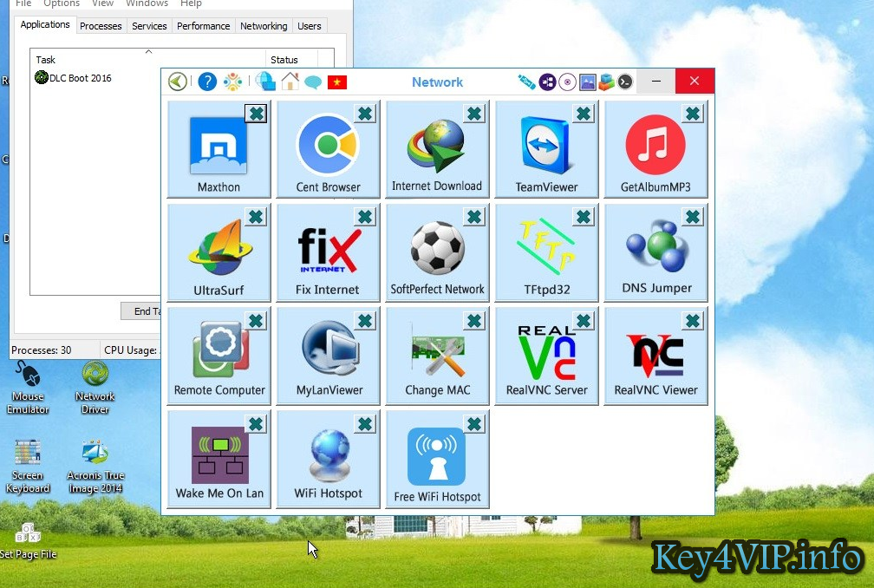874x588 pixels.
Task: Click X mark on GetAlbumMP3 tile
Action: (693, 114)
